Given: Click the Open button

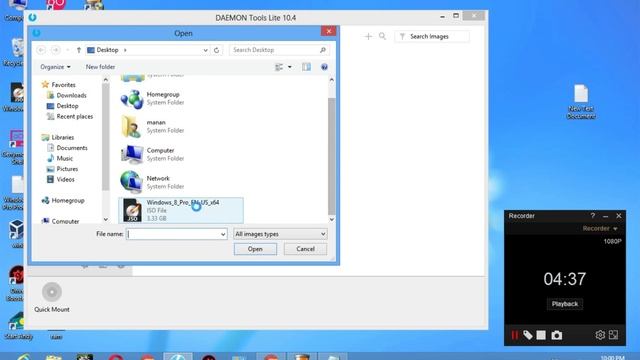Looking at the screenshot, I should [255, 249].
